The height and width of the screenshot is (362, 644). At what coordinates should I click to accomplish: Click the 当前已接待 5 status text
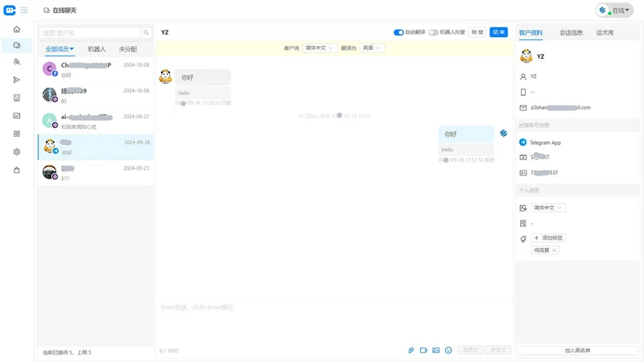pyautogui.click(x=68, y=352)
